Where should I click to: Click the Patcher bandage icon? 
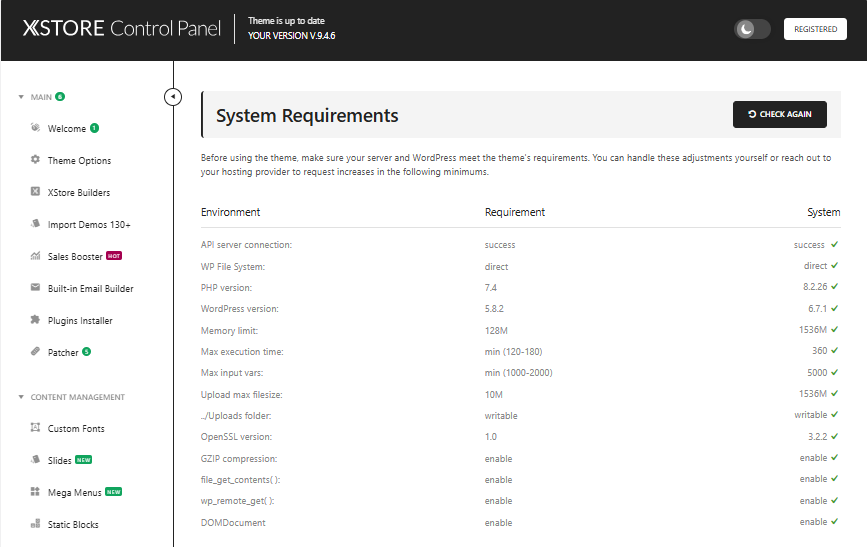click(35, 351)
